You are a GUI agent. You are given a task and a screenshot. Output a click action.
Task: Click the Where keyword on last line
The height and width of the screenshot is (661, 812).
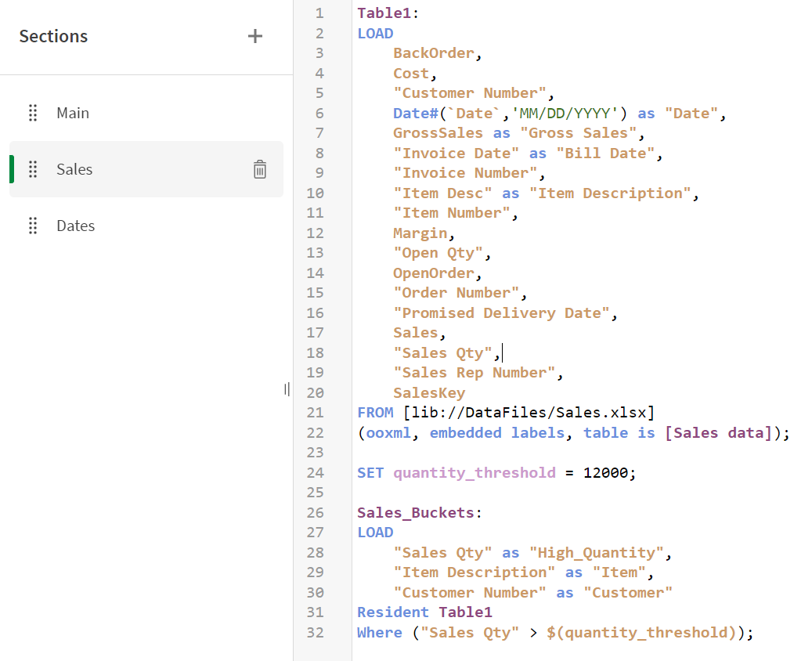(379, 632)
